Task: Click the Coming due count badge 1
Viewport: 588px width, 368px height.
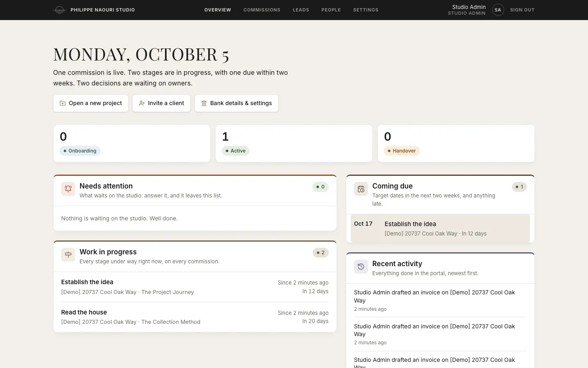Action: coord(519,187)
